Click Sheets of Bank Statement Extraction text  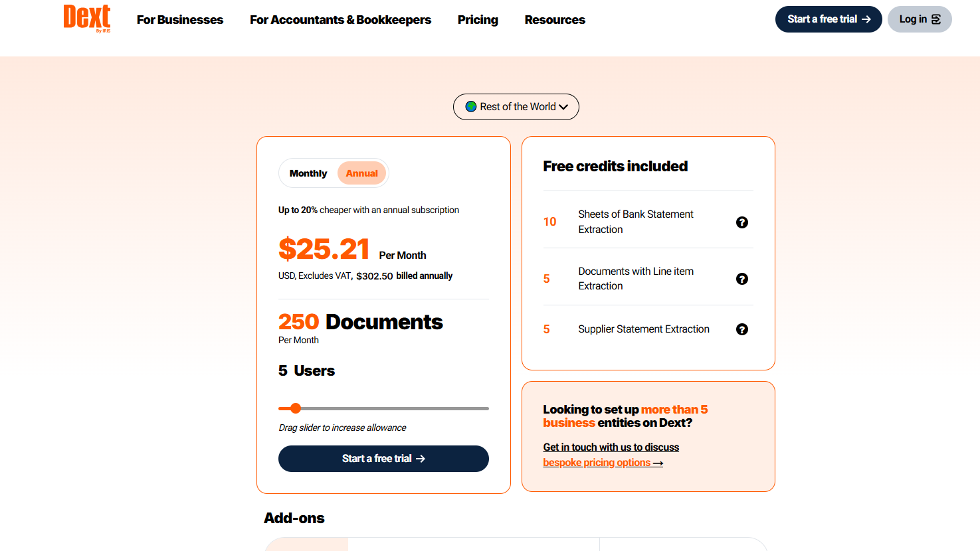pyautogui.click(x=636, y=222)
